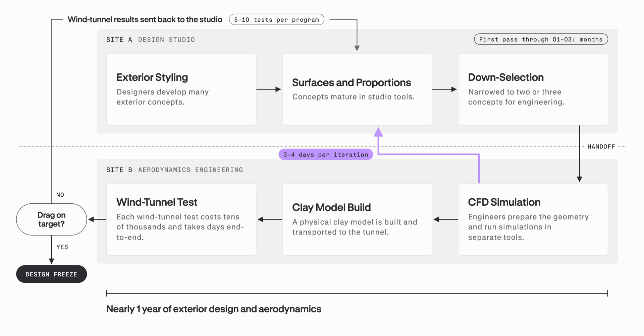
Task: Click "Concepts mature in studio tools." text
Action: tap(353, 97)
